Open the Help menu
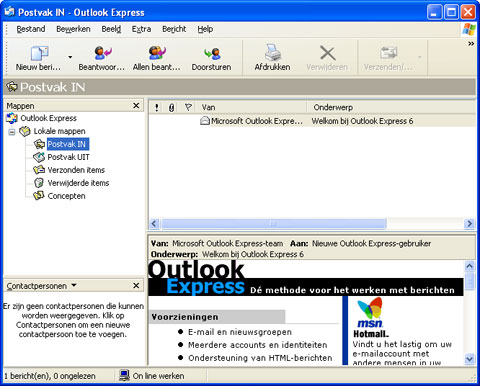The height and width of the screenshot is (386, 480). coord(205,29)
